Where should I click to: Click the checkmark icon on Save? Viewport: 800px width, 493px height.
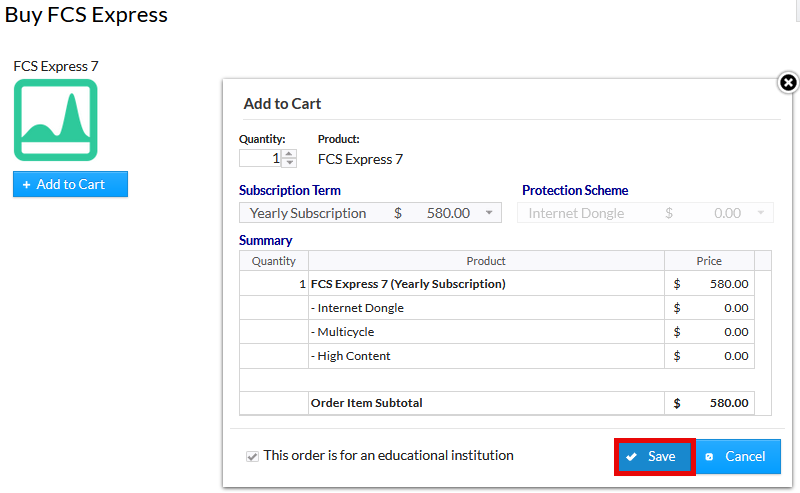(632, 457)
